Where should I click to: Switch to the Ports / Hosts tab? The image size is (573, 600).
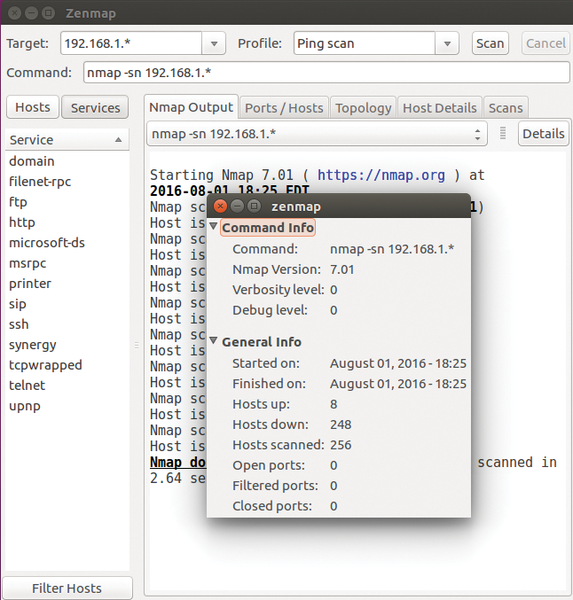click(284, 108)
